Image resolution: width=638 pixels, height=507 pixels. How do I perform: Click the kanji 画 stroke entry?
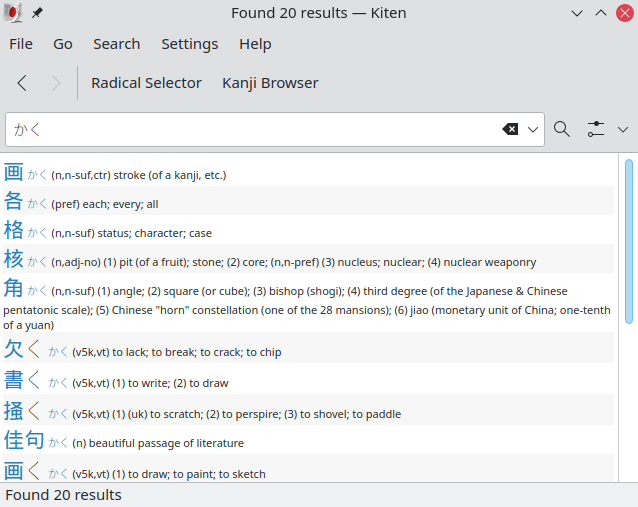click(14, 173)
